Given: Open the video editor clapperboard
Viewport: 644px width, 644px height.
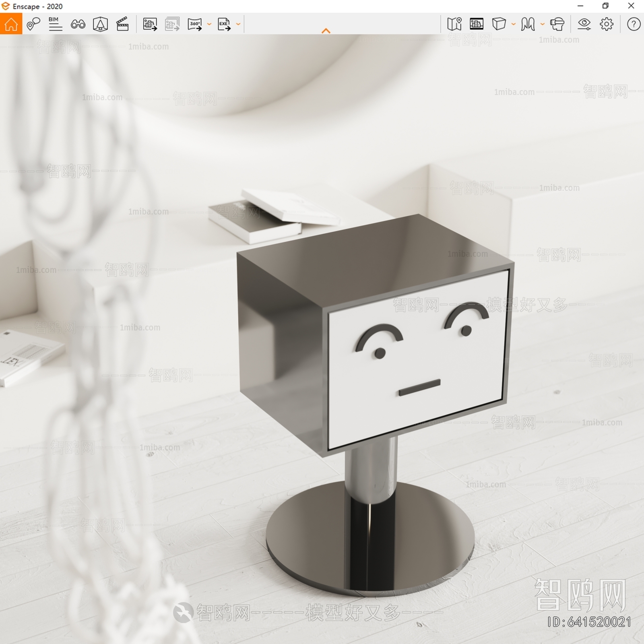Looking at the screenshot, I should tap(122, 24).
